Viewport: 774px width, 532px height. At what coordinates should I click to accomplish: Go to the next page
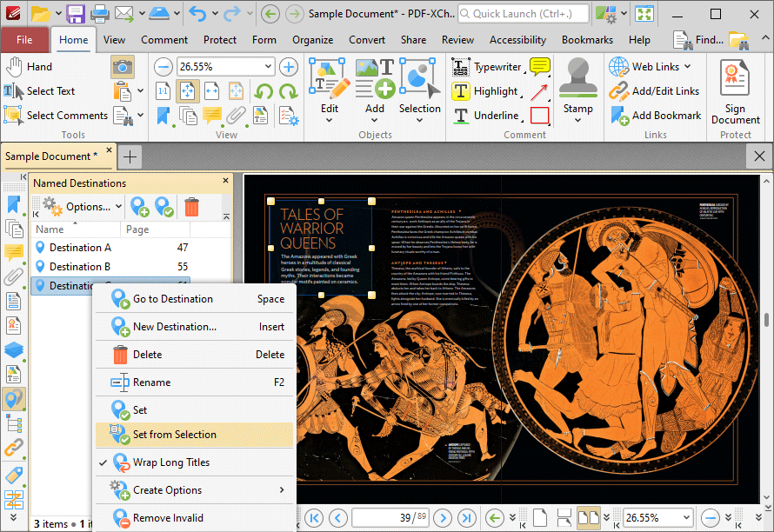(x=443, y=518)
